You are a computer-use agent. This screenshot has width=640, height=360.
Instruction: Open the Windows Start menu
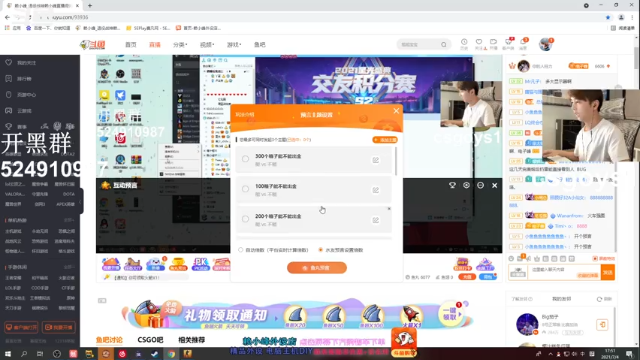(x=8, y=354)
